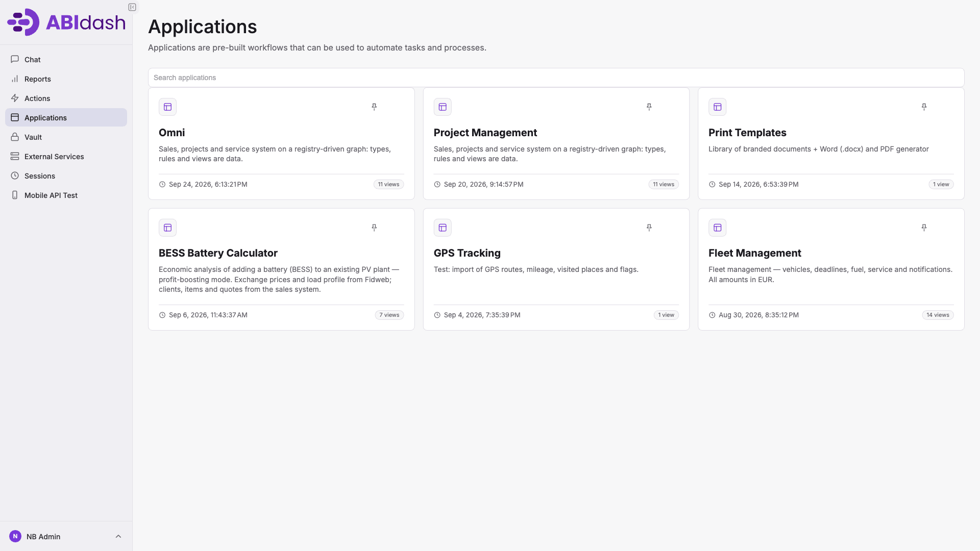This screenshot has width=980, height=551.
Task: Open the Fleet Management application title
Action: click(x=754, y=253)
